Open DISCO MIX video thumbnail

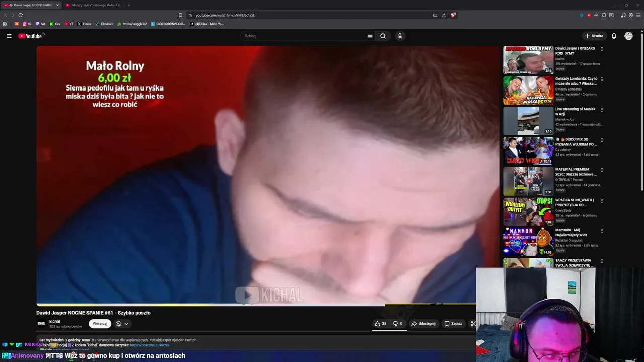[528, 151]
